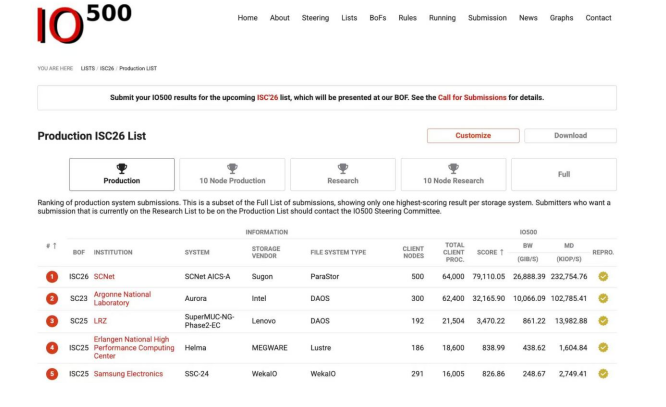
Task: Open the Contact menu item
Action: click(598, 18)
